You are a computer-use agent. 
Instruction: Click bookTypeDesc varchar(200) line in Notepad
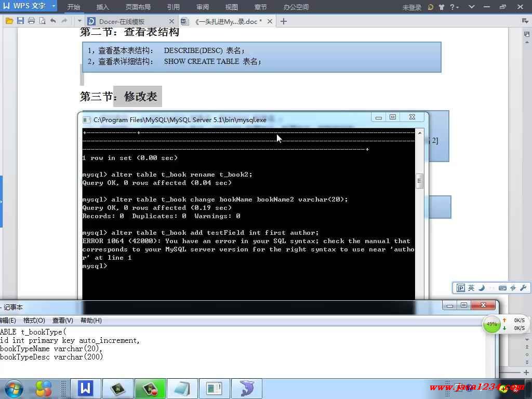[51, 357]
